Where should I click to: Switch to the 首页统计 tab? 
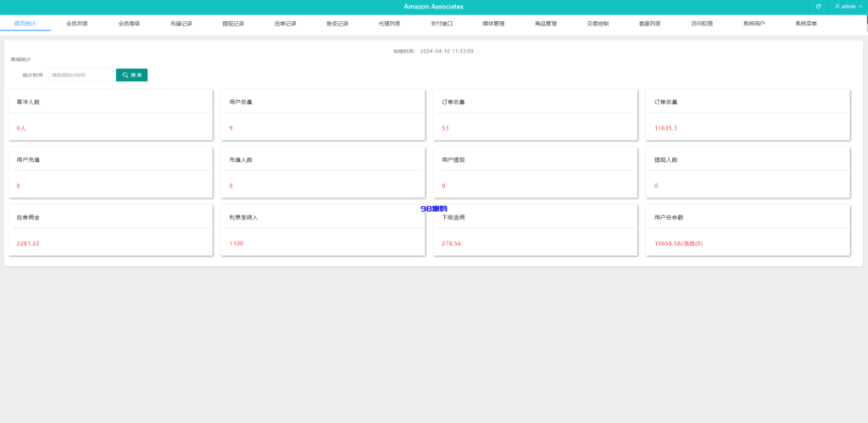pos(25,24)
